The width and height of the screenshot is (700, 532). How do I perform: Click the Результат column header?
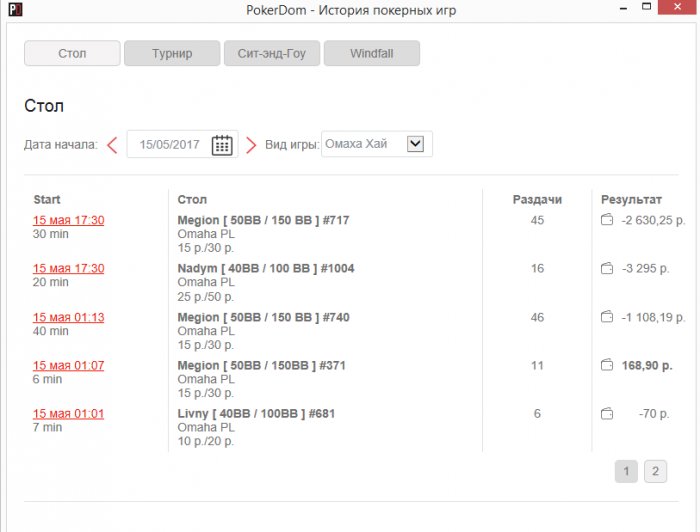point(631,200)
